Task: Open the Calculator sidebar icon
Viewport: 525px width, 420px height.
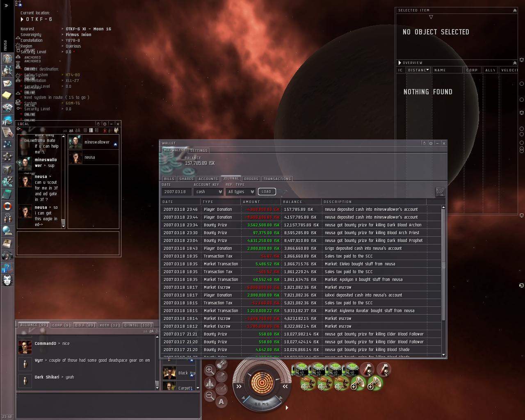Action: 7,194
